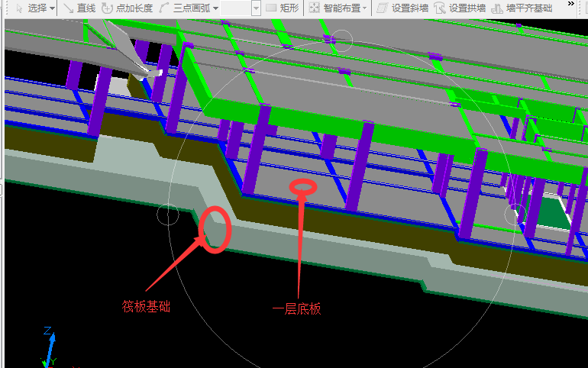Click the 设置拱墙 tool

click(460, 8)
